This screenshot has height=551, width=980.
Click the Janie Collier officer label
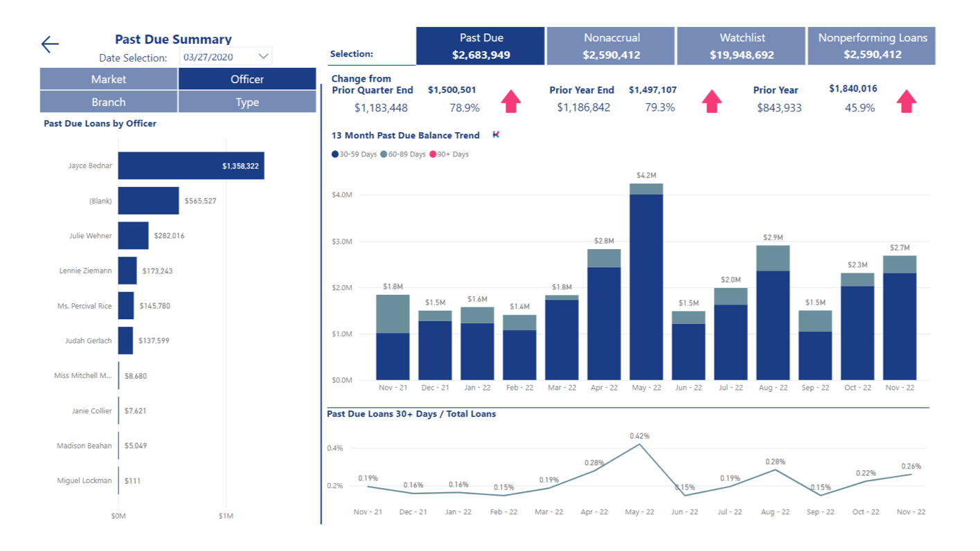(92, 410)
